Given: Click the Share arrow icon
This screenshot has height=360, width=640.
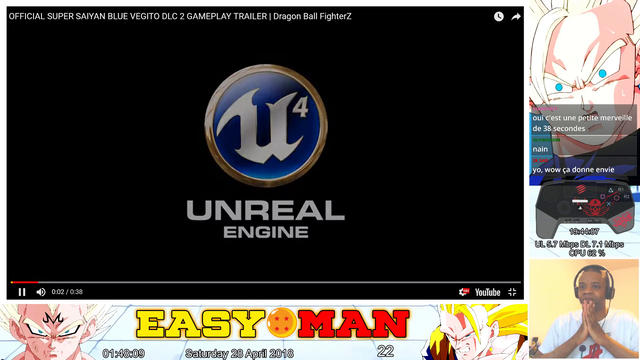Looking at the screenshot, I should (516, 16).
